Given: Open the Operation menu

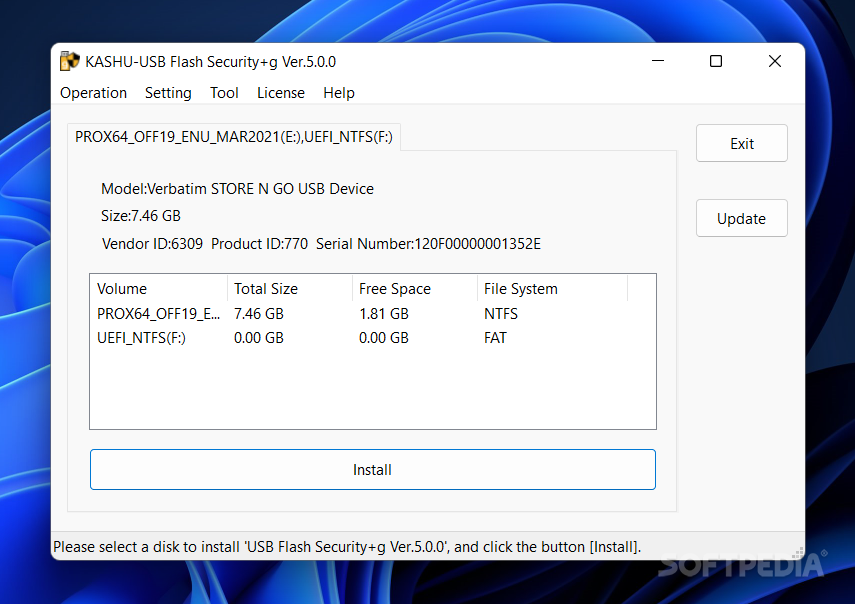Looking at the screenshot, I should pos(93,93).
